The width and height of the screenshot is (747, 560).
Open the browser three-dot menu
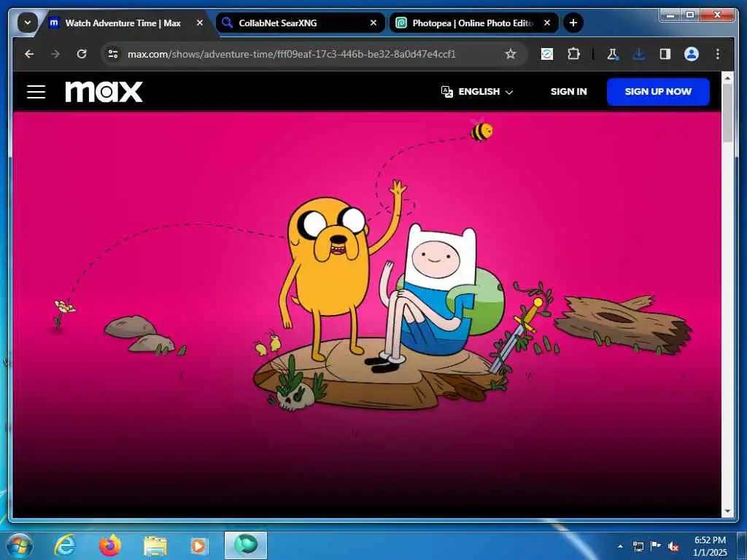point(718,54)
